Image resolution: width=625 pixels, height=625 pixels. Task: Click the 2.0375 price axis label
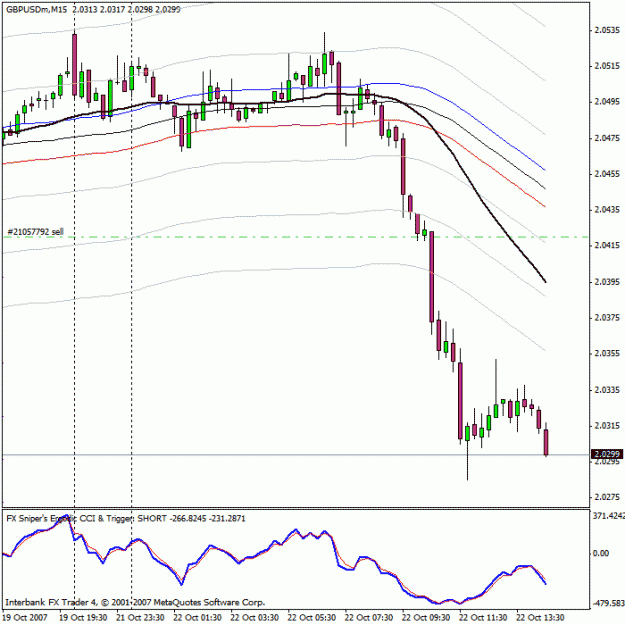tap(607, 318)
